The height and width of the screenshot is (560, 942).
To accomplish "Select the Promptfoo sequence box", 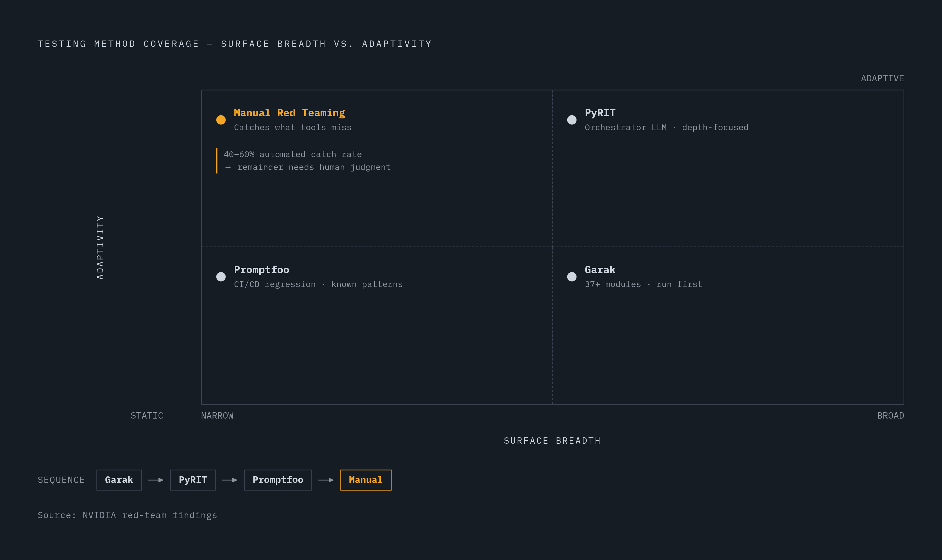I will pyautogui.click(x=278, y=480).
